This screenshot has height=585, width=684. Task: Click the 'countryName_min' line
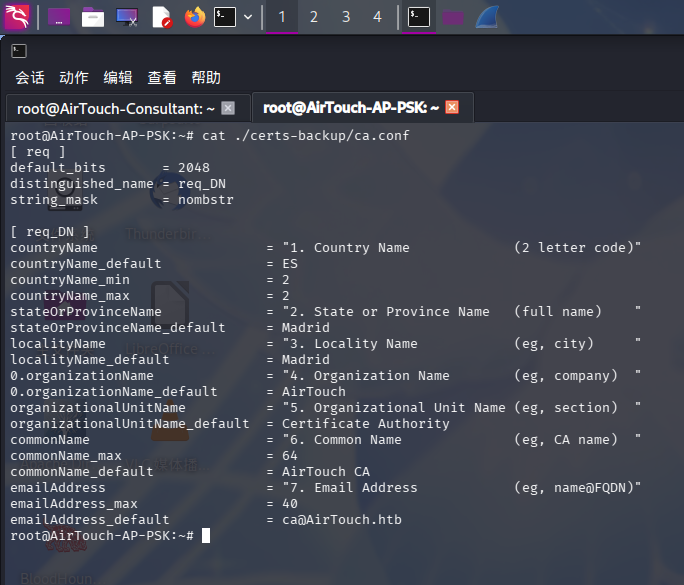149,280
